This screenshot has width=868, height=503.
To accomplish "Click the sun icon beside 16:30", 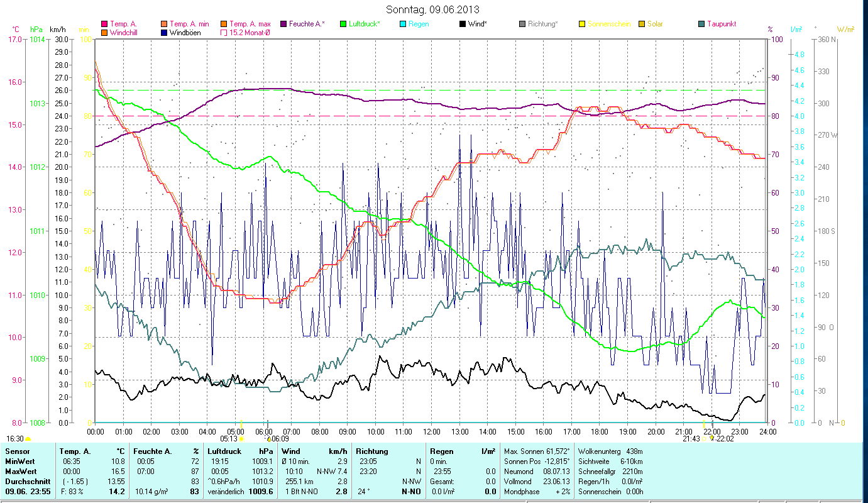I will pos(28,439).
